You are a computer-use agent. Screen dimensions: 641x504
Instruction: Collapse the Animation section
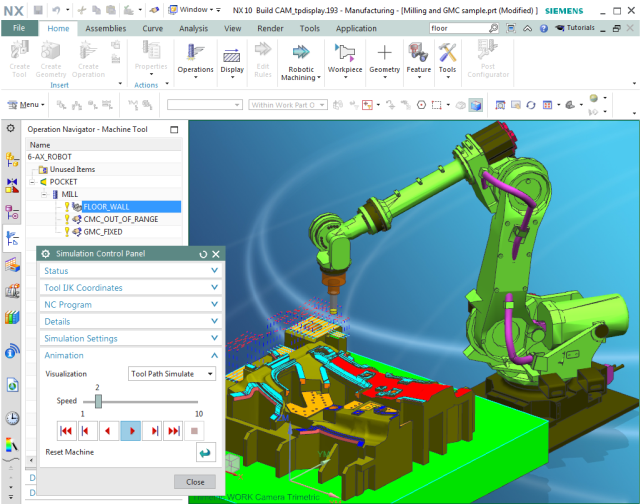click(131, 355)
